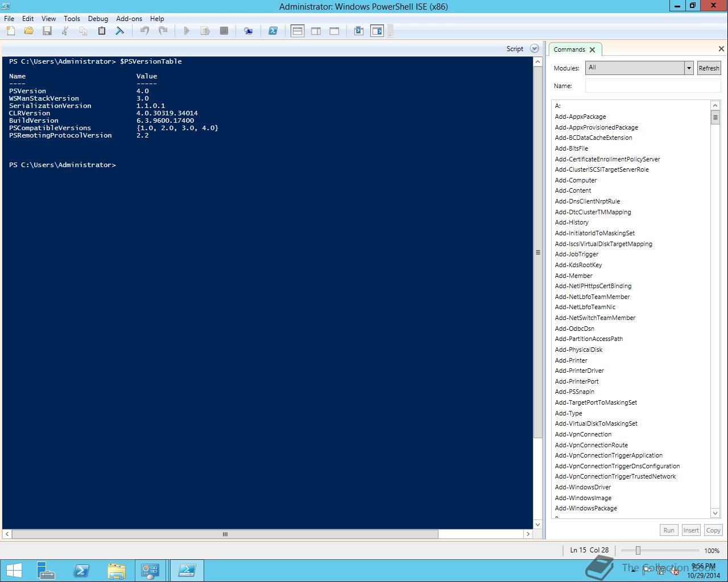Copy selection with toolbar Copy icon
728x582 pixels.
click(x=84, y=31)
